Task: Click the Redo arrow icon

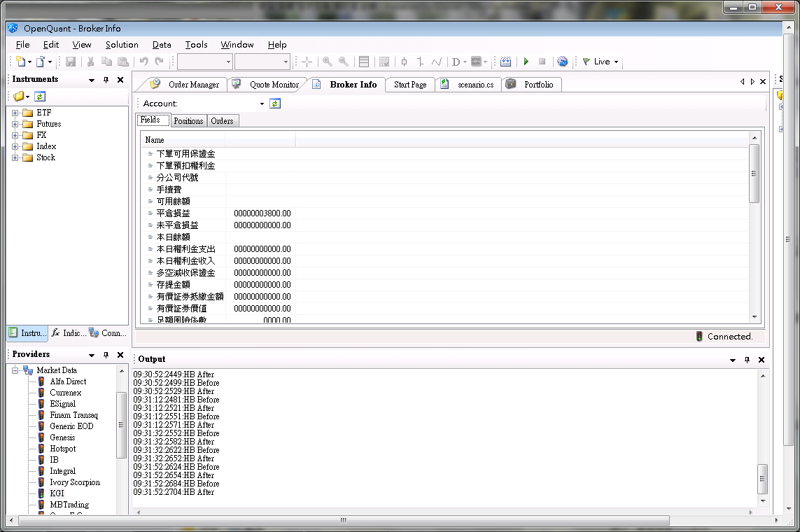Action: pyautogui.click(x=160, y=62)
